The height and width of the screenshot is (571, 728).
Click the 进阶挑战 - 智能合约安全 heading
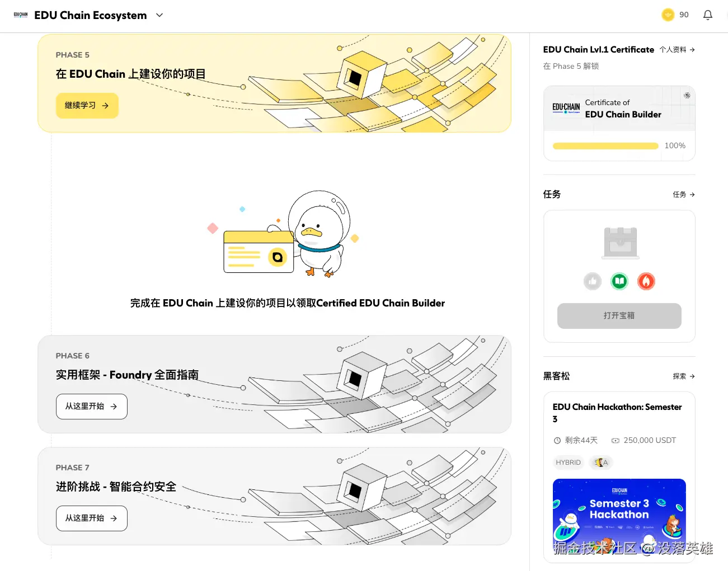[116, 487]
